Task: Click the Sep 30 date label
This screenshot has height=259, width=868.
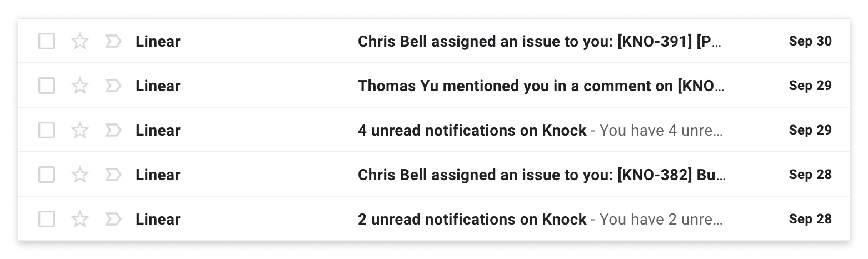Action: (x=810, y=41)
